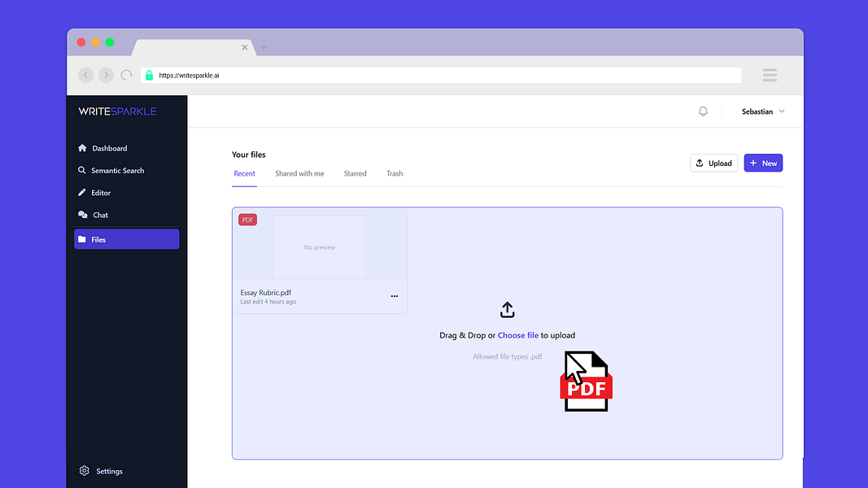Open the browser hamburger menu
Image resolution: width=868 pixels, height=488 pixels.
(x=770, y=76)
